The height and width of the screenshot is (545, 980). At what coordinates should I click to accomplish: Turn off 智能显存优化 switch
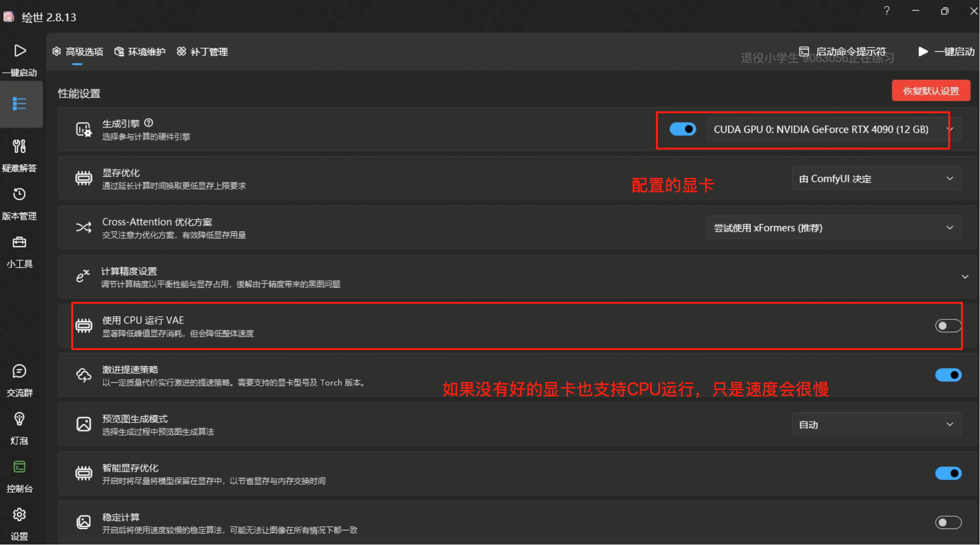pos(948,473)
